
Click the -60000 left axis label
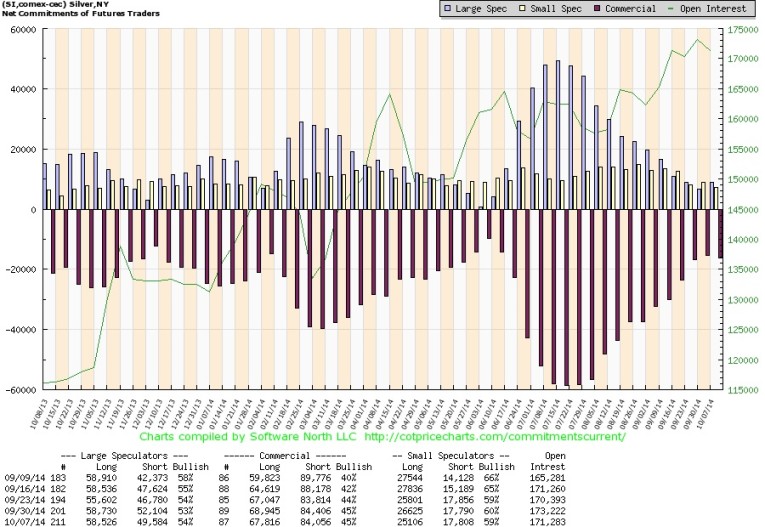tap(19, 390)
